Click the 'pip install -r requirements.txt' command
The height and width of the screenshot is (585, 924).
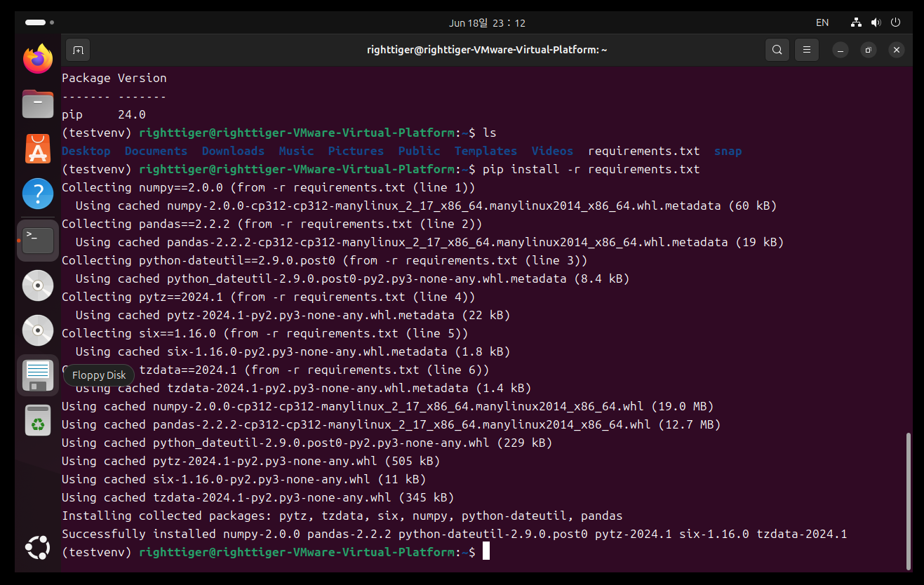[x=591, y=169]
